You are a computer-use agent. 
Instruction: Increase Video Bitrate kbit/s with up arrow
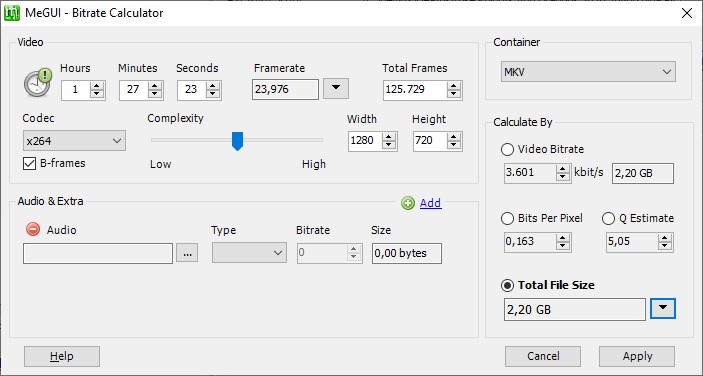point(563,169)
